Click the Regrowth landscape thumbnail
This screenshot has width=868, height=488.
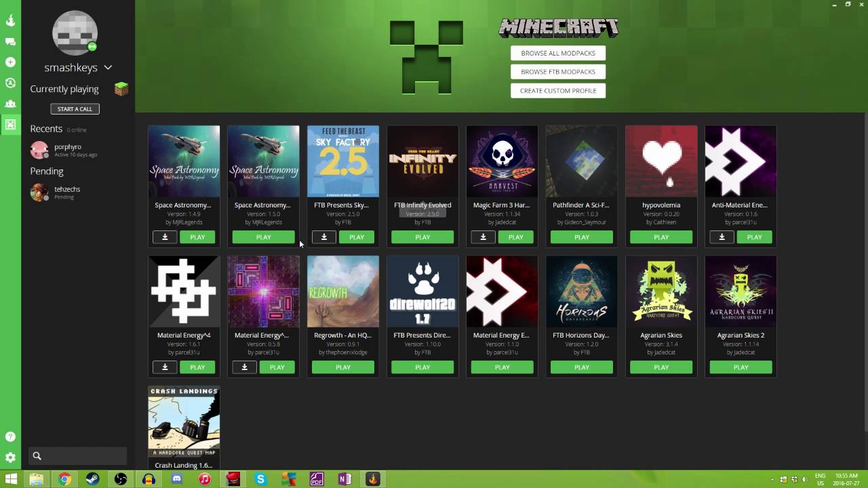click(343, 291)
